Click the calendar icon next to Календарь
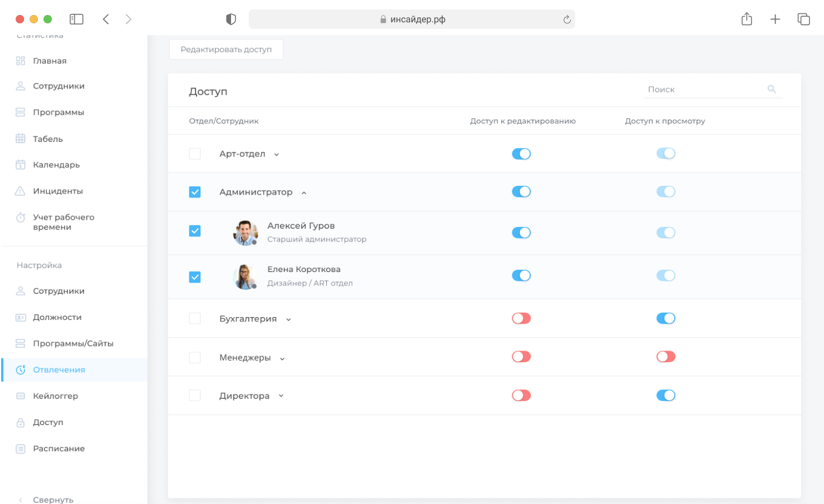 click(x=21, y=165)
